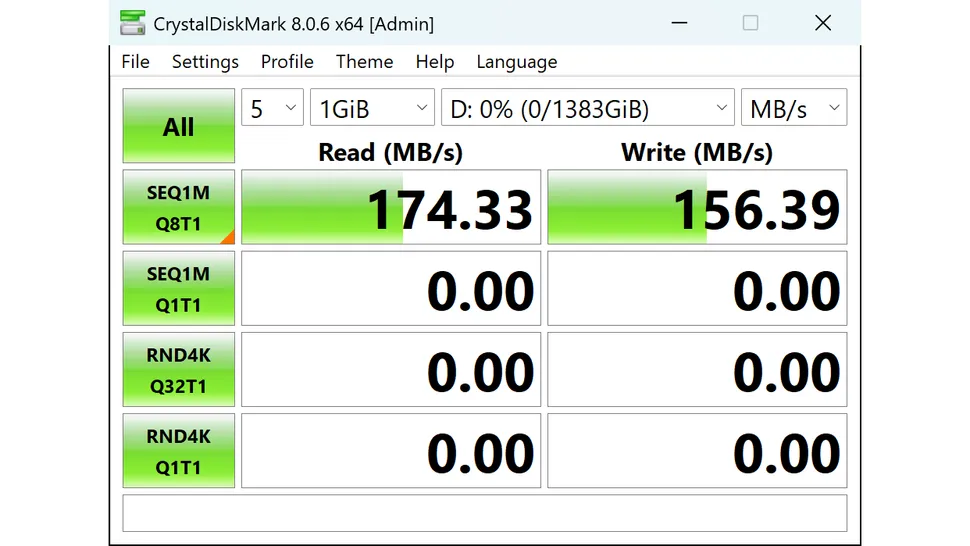Run the SEQ1M Q1T1 test
The height and width of the screenshot is (546, 970).
[x=178, y=289]
